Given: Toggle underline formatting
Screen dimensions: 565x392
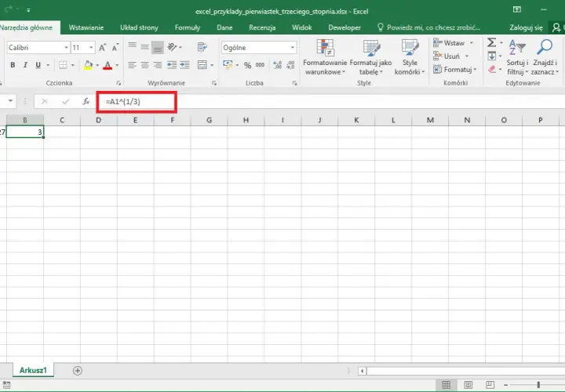Looking at the screenshot, I should coord(38,65).
